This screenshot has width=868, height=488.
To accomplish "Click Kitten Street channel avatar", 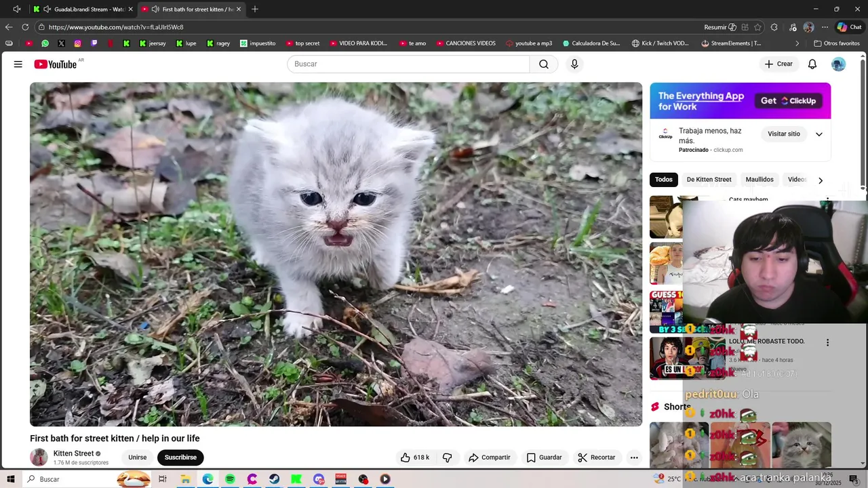I will 39,457.
